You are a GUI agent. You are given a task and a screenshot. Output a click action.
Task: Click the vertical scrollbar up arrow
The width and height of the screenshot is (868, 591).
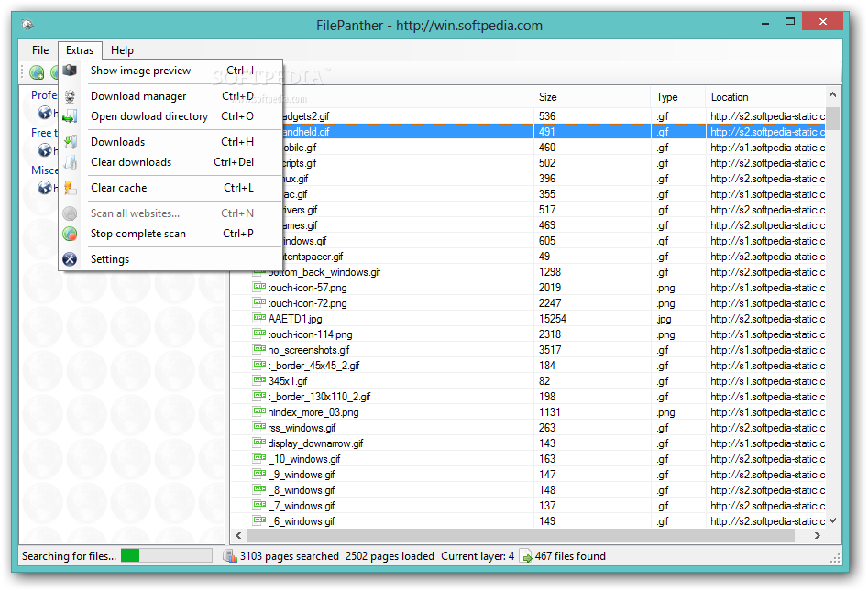832,95
